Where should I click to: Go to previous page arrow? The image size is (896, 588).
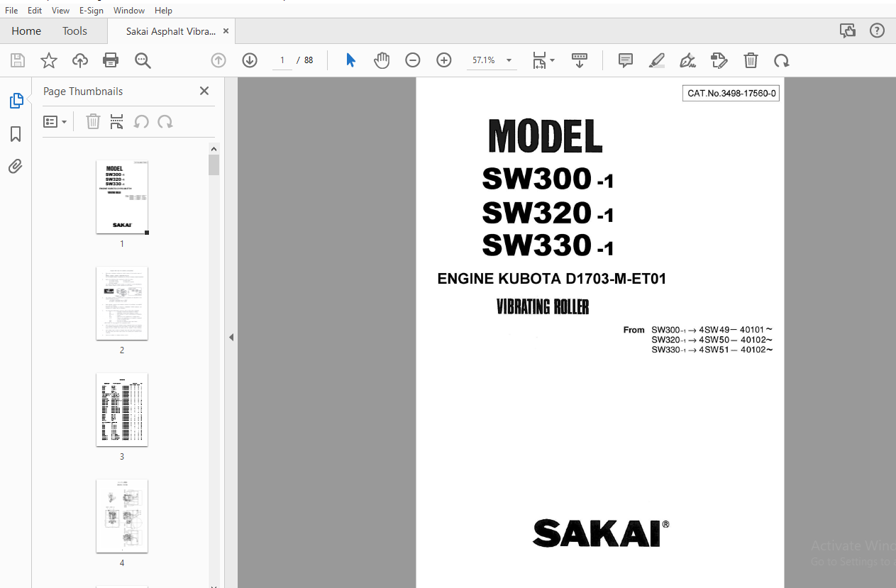(x=219, y=60)
